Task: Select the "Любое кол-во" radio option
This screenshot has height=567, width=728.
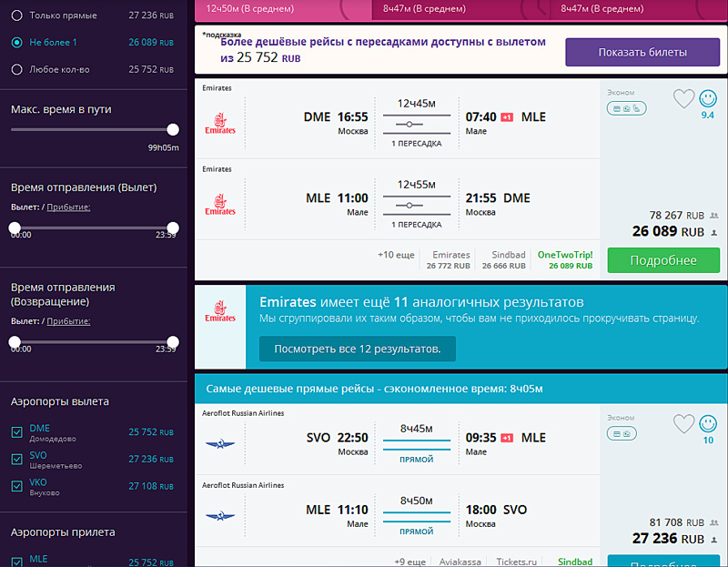Action: point(16,70)
